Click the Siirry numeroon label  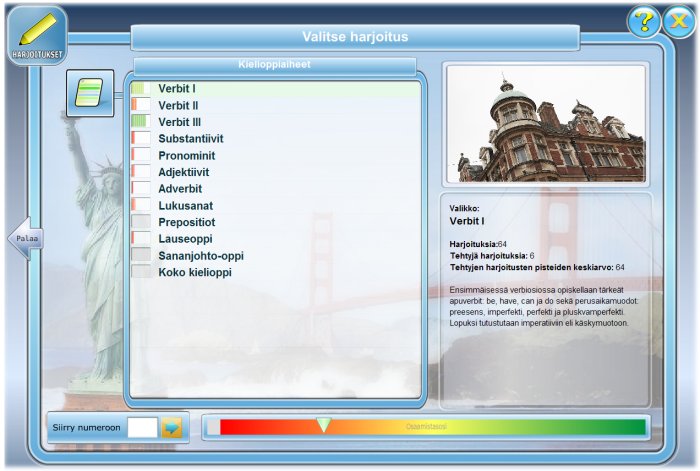[86, 428]
